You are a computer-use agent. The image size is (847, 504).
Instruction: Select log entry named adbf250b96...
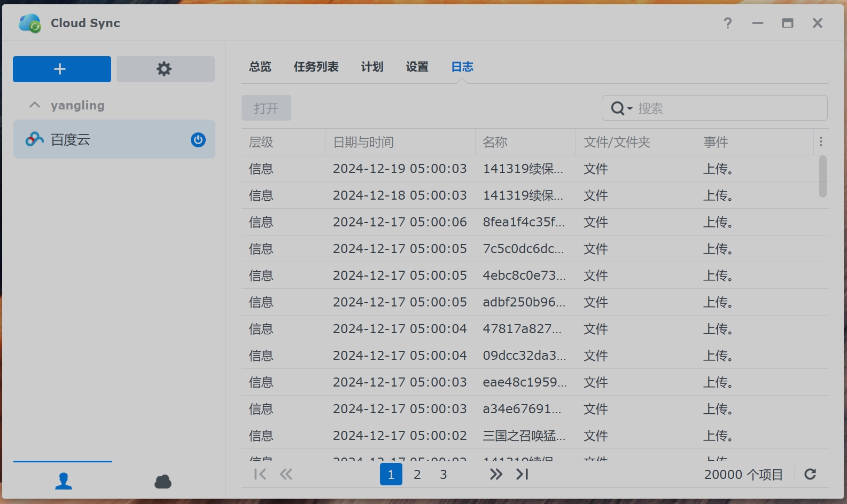535,302
